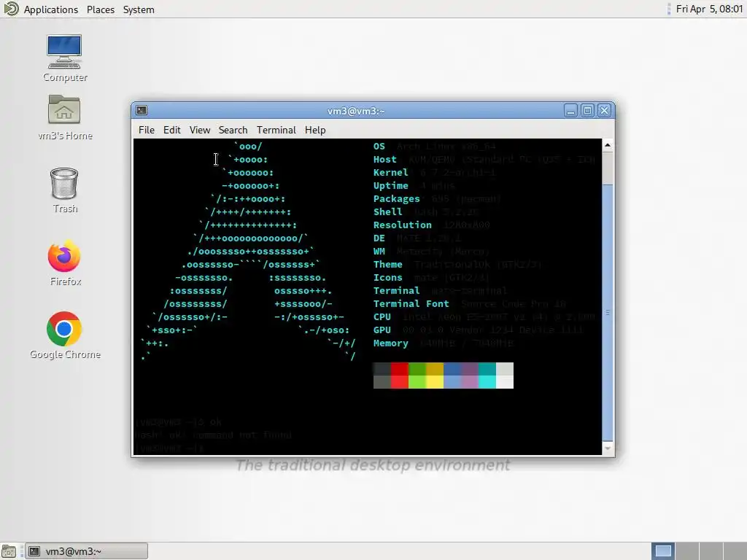Open the Places menu
Viewport: 747px width, 560px height.
(x=101, y=9)
